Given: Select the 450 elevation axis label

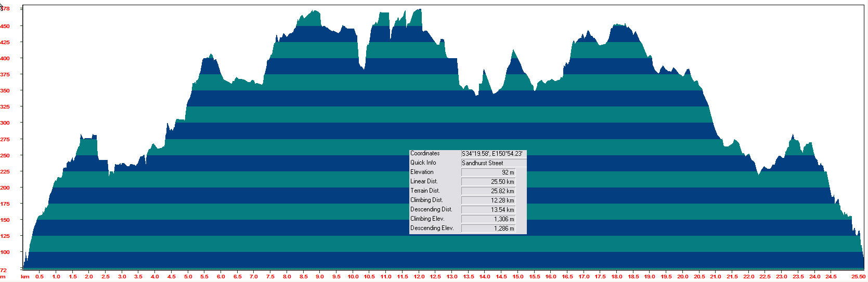Looking at the screenshot, I should click(5, 26).
